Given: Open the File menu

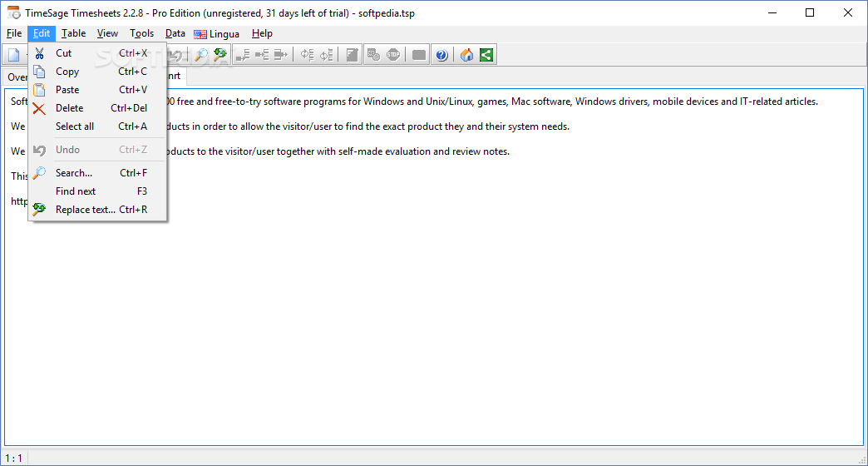Looking at the screenshot, I should [x=14, y=34].
